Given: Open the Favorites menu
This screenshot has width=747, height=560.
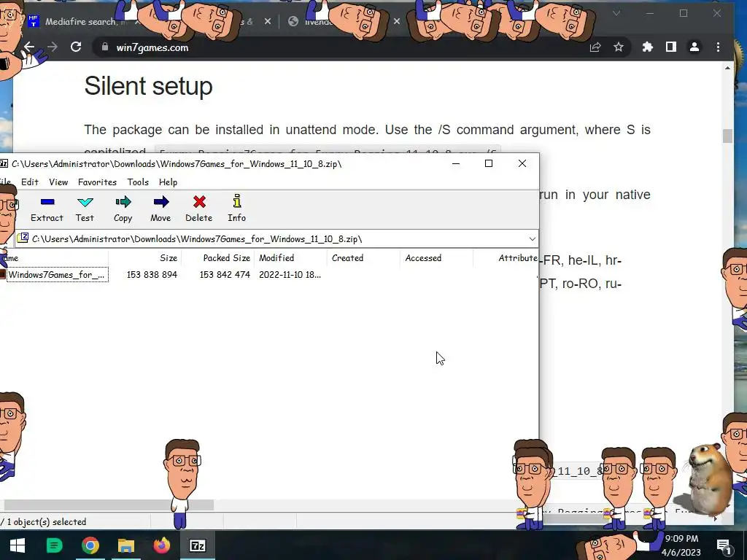Looking at the screenshot, I should tap(97, 182).
